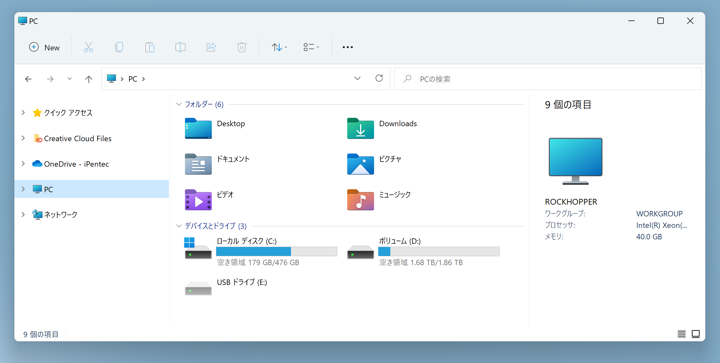Screen dimensions: 720x363
Task: Click the New button in the toolbar
Action: (45, 47)
